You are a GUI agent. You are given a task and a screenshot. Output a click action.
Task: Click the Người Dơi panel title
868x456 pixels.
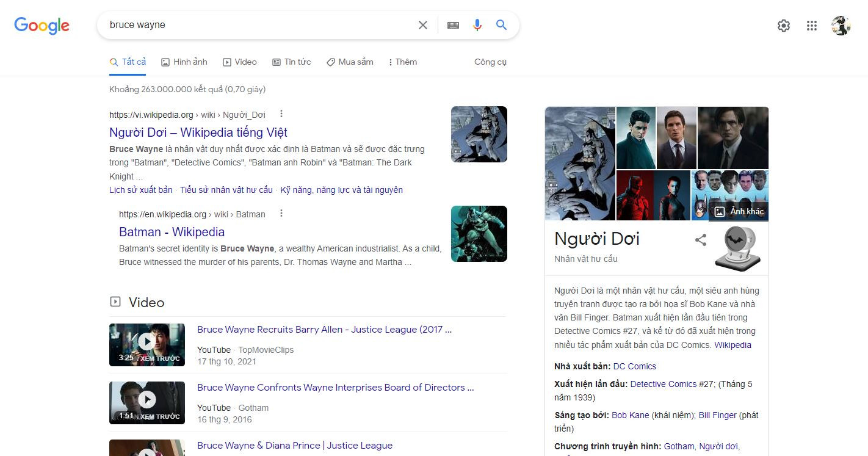tap(597, 238)
